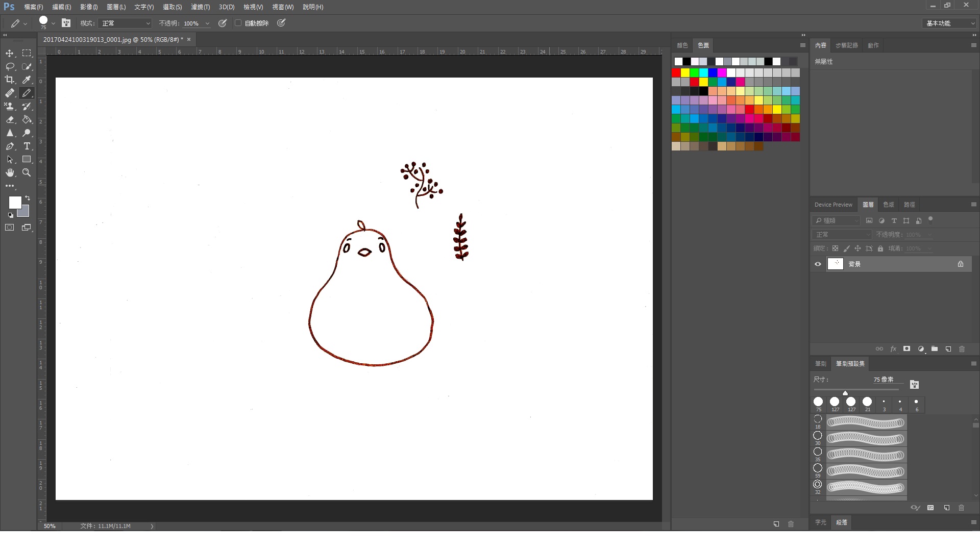Open the 濾鏡 menu
Viewport: 980px width, 551px height.
(x=200, y=7)
